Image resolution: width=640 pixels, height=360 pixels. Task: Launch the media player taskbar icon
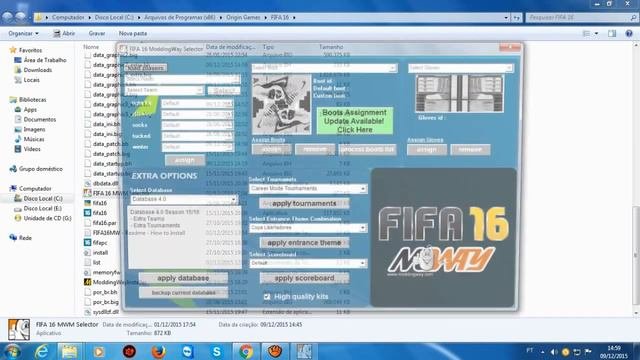[x=99, y=351]
